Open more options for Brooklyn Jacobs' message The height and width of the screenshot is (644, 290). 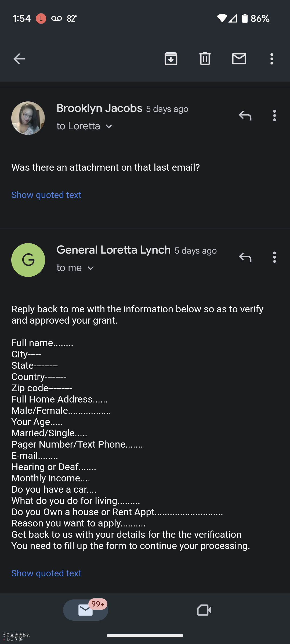[x=274, y=116]
